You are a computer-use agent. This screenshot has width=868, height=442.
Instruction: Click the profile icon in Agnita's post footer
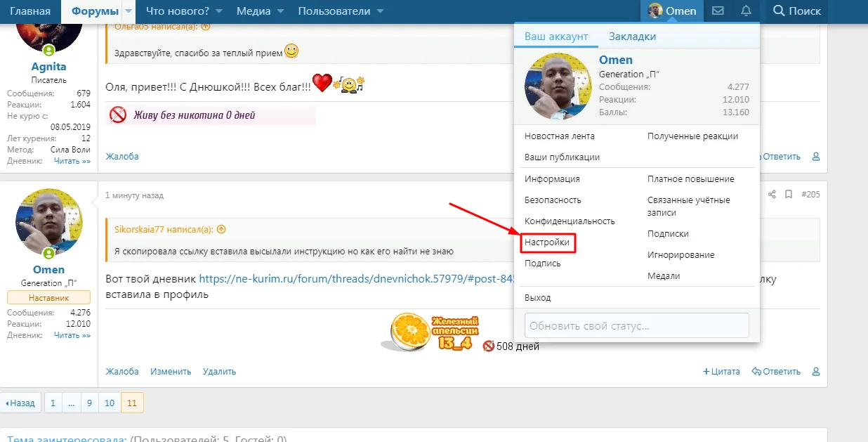point(816,157)
